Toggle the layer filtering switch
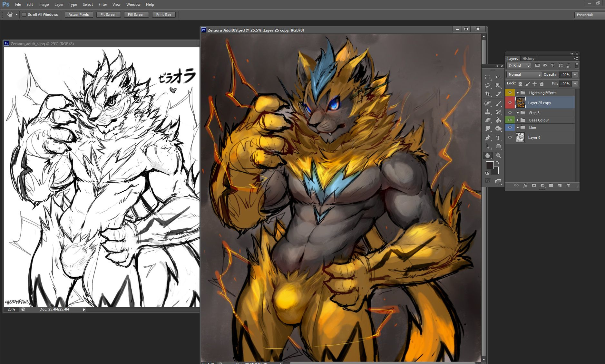605x364 pixels. coord(577,65)
